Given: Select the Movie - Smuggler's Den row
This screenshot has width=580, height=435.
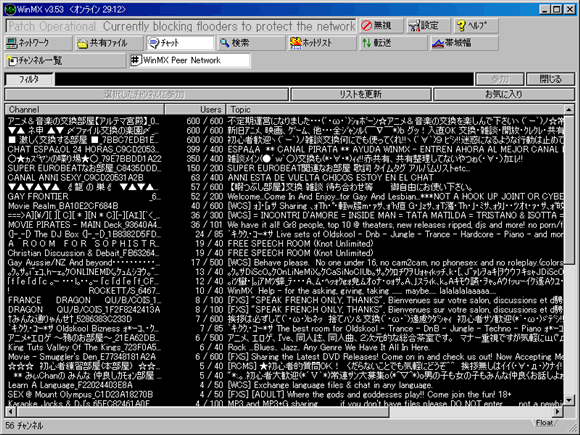Looking at the screenshot, I should coord(284,357).
